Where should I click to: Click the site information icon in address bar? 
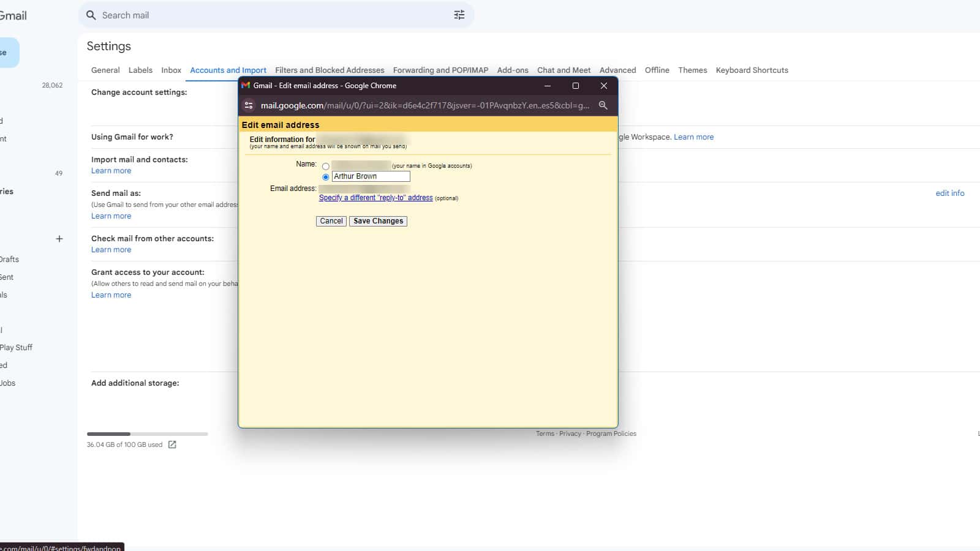[x=249, y=105]
